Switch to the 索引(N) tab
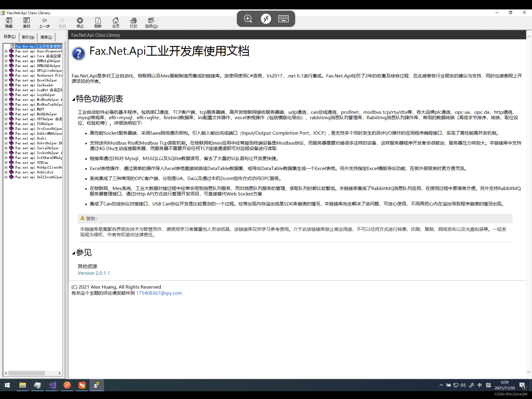The image size is (532, 399). (x=28, y=37)
